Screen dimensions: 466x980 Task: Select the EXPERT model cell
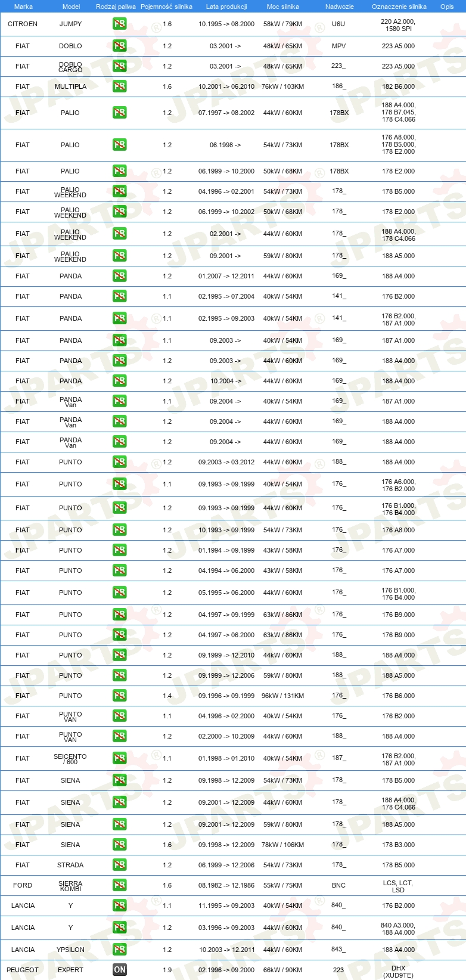point(70,970)
